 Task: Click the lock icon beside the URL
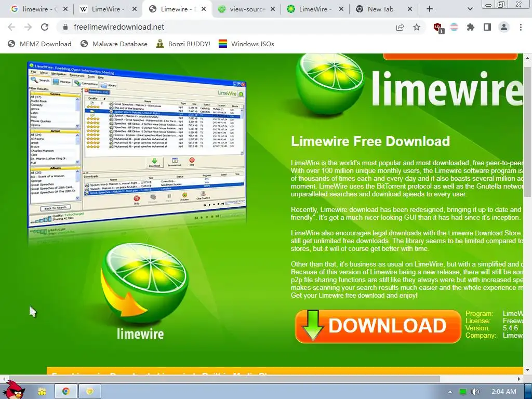tap(65, 27)
